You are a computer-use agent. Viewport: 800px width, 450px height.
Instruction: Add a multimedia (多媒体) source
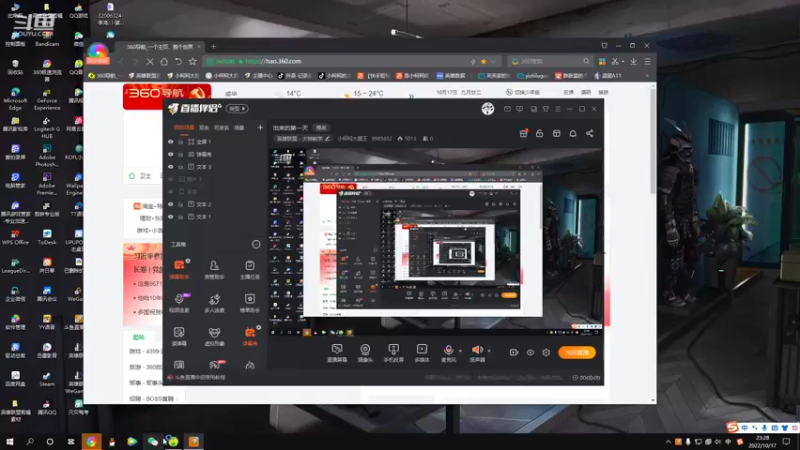[422, 353]
